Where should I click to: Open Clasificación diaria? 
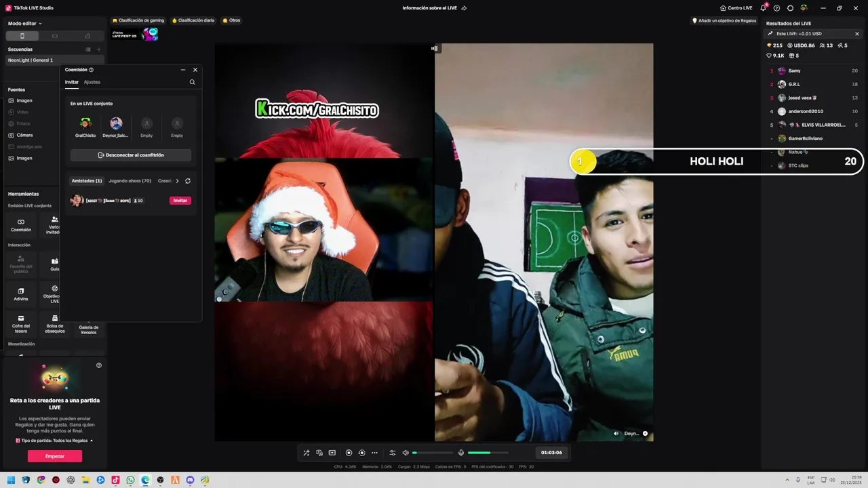pos(193,20)
